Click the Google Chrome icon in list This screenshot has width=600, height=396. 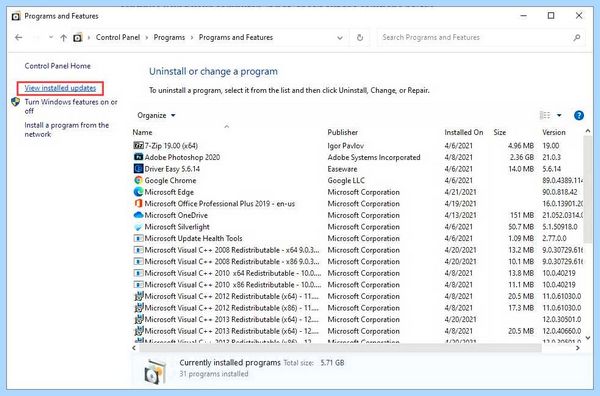(138, 180)
